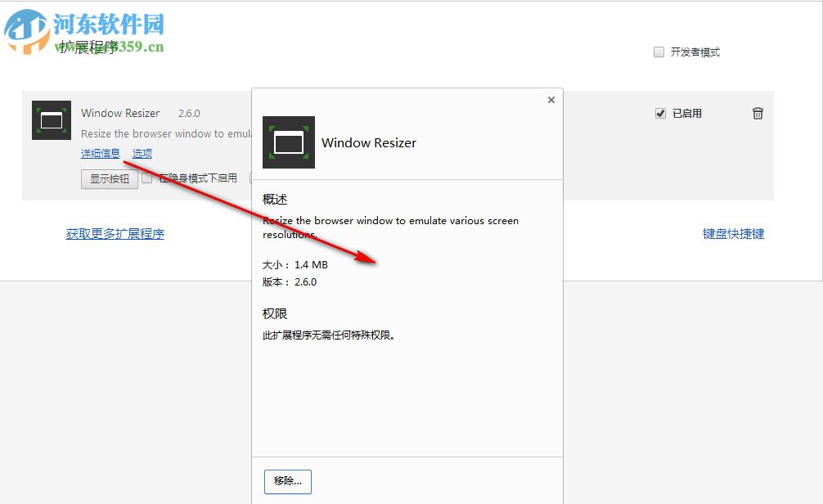Click the Window Resizer icon inside the popup
Screen dimensions: 823x504
pos(288,142)
